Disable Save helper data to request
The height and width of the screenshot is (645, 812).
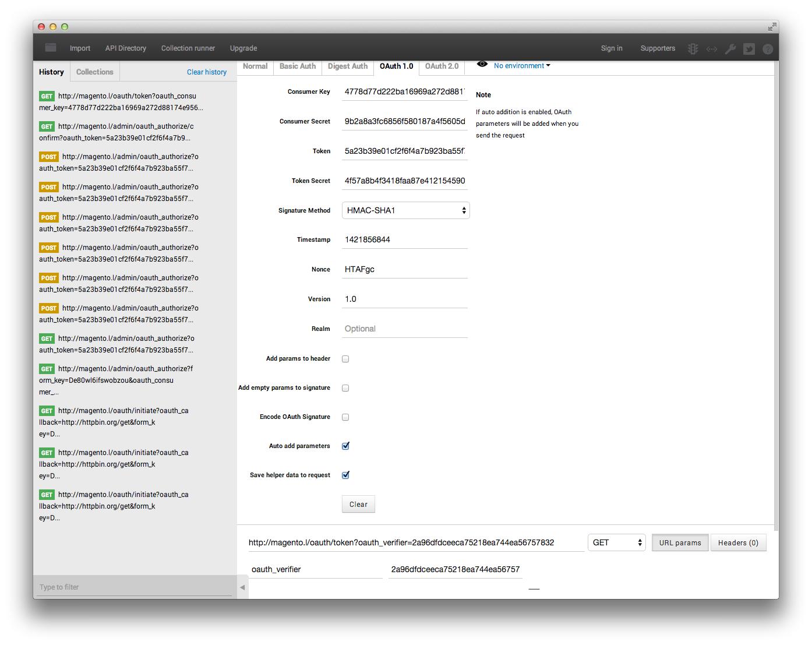[345, 475]
